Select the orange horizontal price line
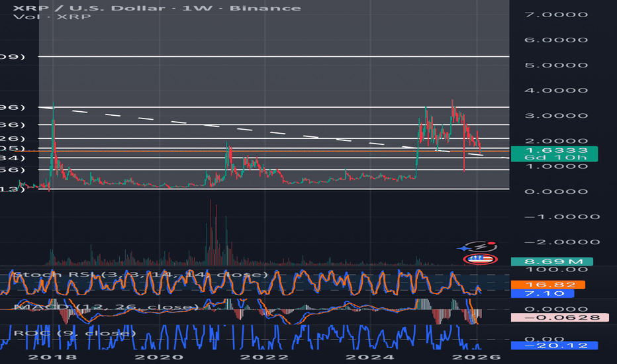 coord(265,152)
